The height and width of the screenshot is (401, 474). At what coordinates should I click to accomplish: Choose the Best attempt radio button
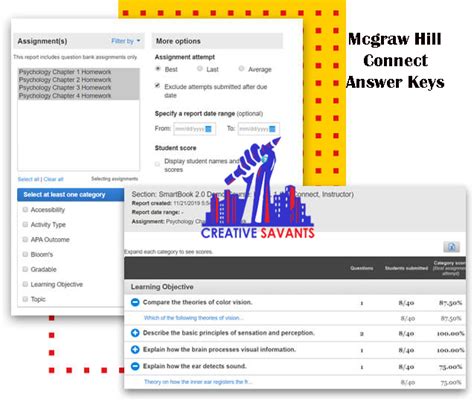pyautogui.click(x=158, y=69)
